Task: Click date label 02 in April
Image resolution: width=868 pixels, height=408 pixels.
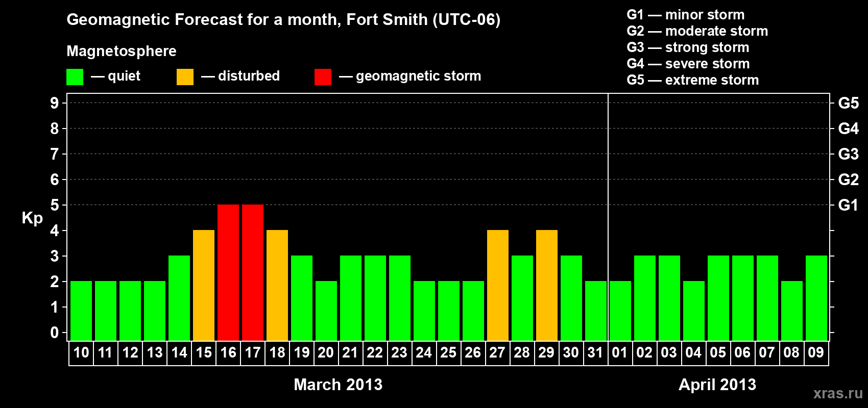Action: pos(645,353)
